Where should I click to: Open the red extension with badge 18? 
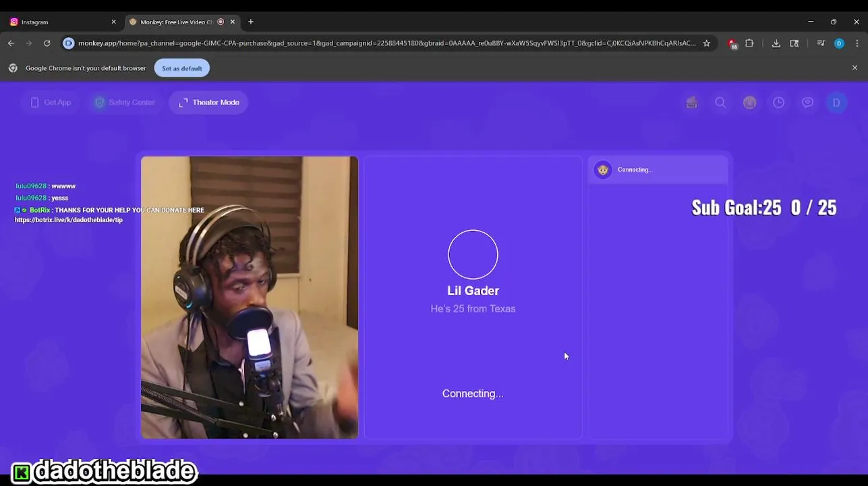[732, 43]
